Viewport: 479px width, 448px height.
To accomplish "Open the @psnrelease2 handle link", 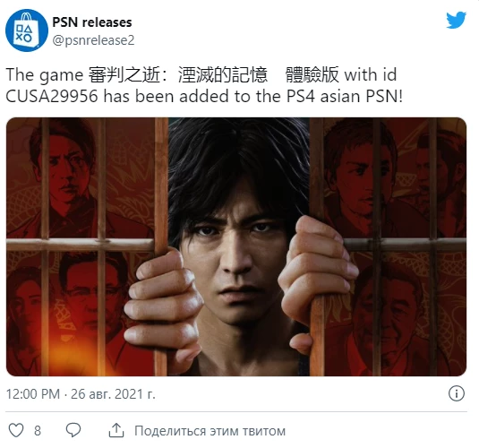I will (x=93, y=40).
